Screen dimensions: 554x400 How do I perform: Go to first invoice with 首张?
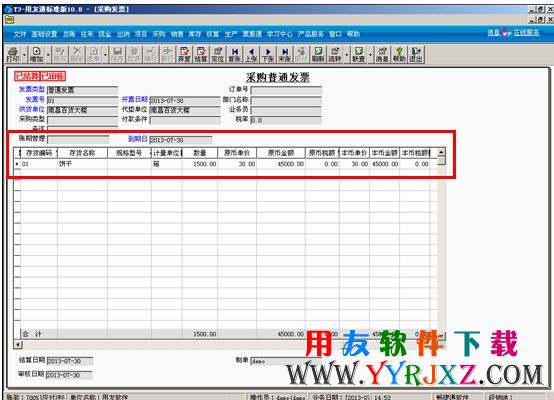234,54
